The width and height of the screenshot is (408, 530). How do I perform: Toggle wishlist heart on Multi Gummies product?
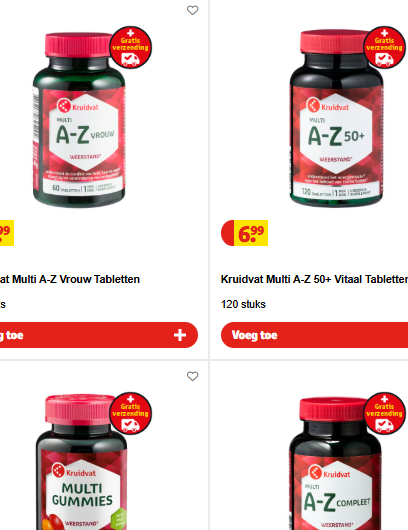coord(193,376)
